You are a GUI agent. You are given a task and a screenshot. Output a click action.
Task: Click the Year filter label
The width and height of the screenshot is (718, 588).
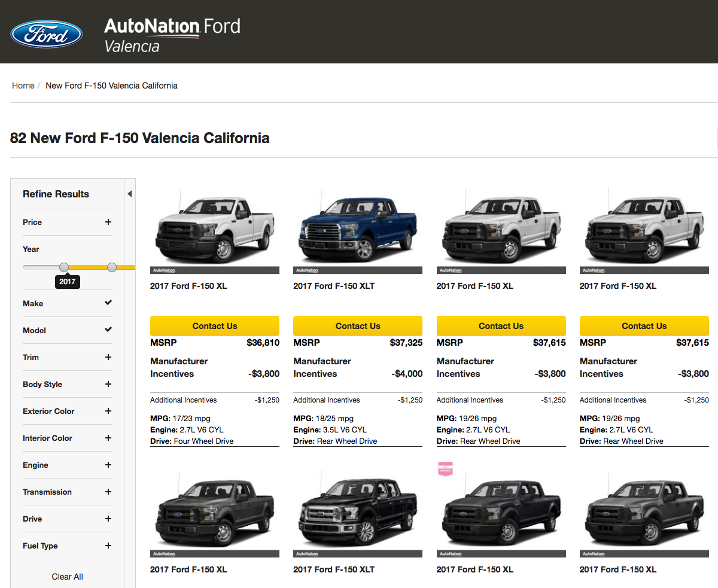[31, 249]
